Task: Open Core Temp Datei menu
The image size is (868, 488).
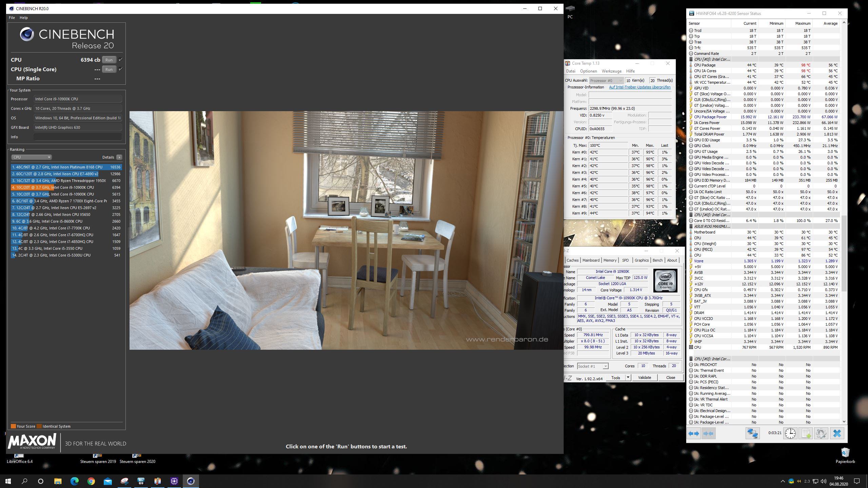Action: (x=571, y=71)
